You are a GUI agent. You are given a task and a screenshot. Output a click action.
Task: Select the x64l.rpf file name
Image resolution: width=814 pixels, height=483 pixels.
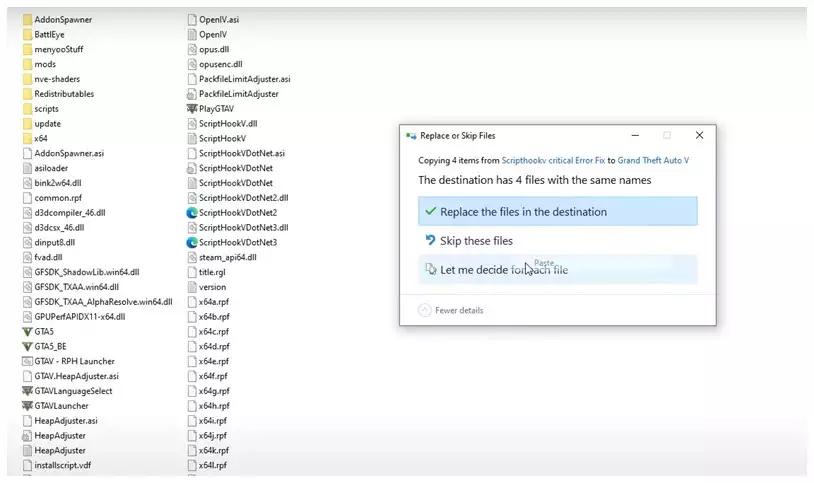213,465
